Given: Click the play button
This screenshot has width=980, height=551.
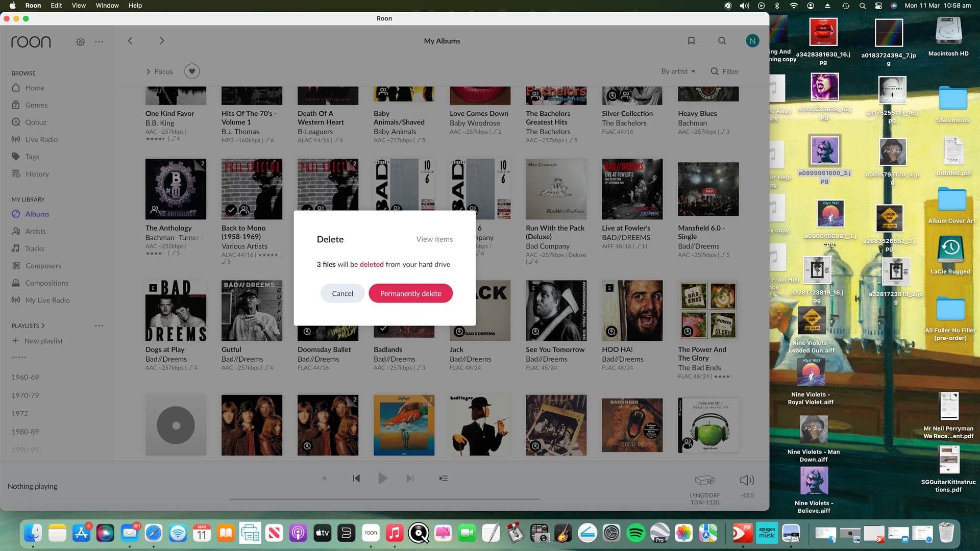Looking at the screenshot, I should tap(383, 479).
